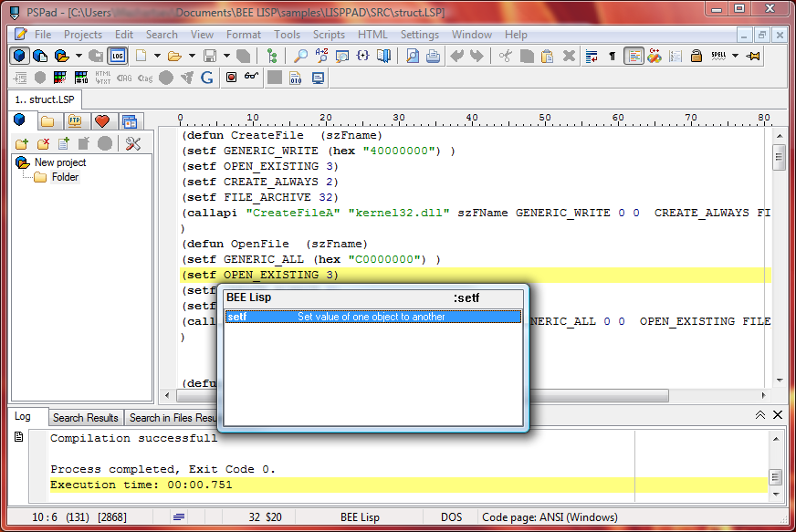Toggle show special characters pilcrow button
The image size is (796, 532).
(612, 56)
